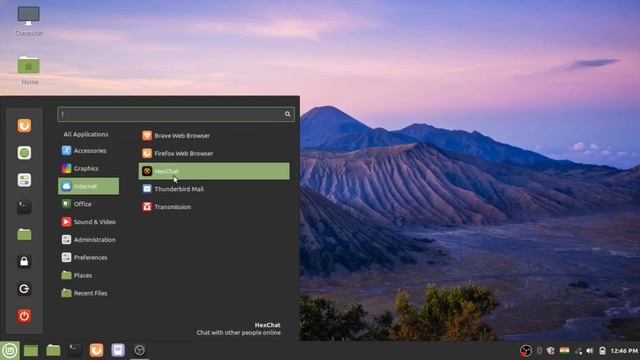This screenshot has width=640, height=360.
Task: Select the Graphics category
Action: coord(89,168)
